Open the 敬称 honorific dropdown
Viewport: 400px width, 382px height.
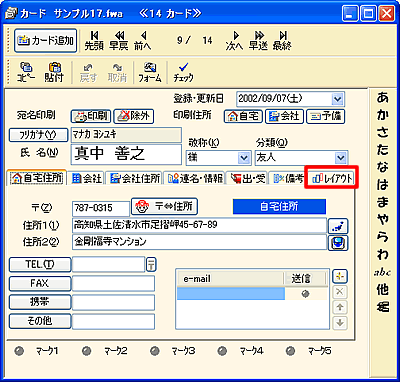(244, 158)
